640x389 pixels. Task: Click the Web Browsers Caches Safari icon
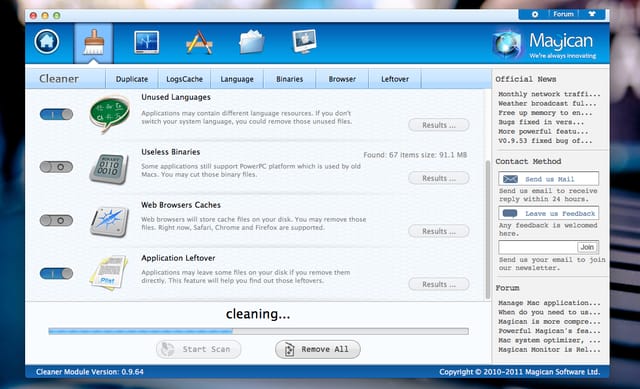[109, 221]
